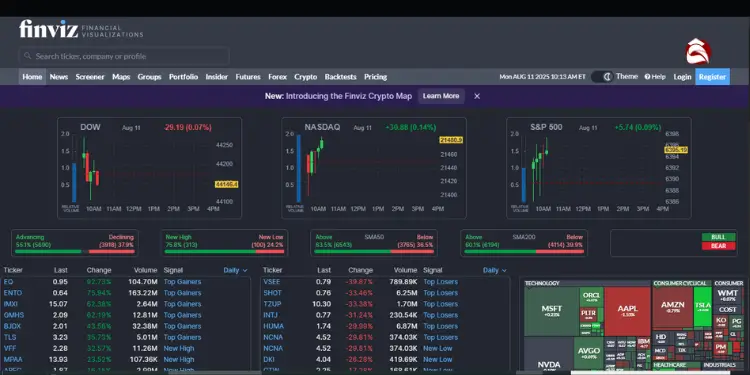Dismiss the Finviz Crypto Map banner
Screen dimensions: 750x375
(x=477, y=96)
